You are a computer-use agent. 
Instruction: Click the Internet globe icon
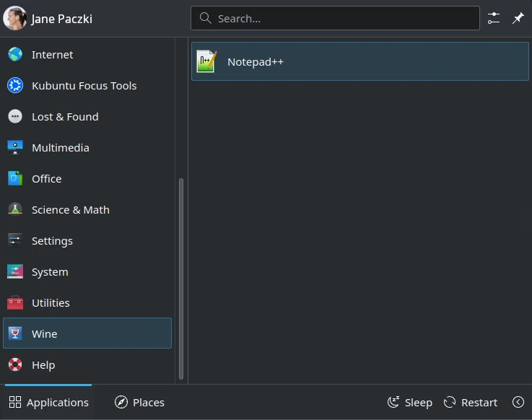tap(15, 55)
